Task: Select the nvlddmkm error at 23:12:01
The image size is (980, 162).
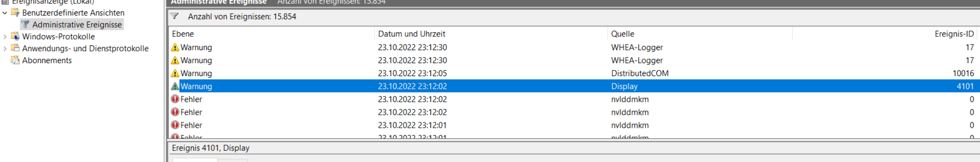Action: coord(573,125)
